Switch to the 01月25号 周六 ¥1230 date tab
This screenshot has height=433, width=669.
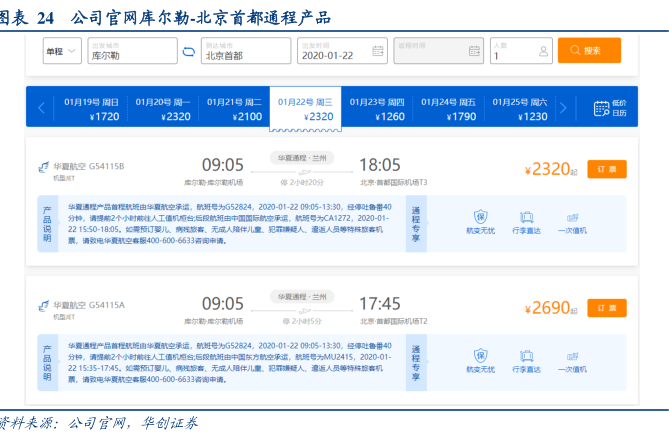pos(520,108)
